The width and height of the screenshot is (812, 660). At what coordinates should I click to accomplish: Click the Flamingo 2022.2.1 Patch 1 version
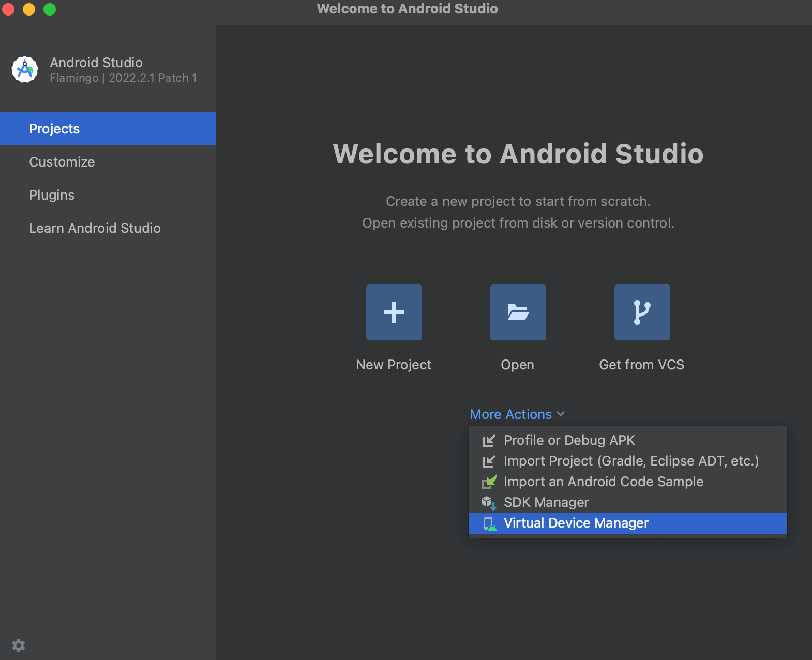point(123,78)
